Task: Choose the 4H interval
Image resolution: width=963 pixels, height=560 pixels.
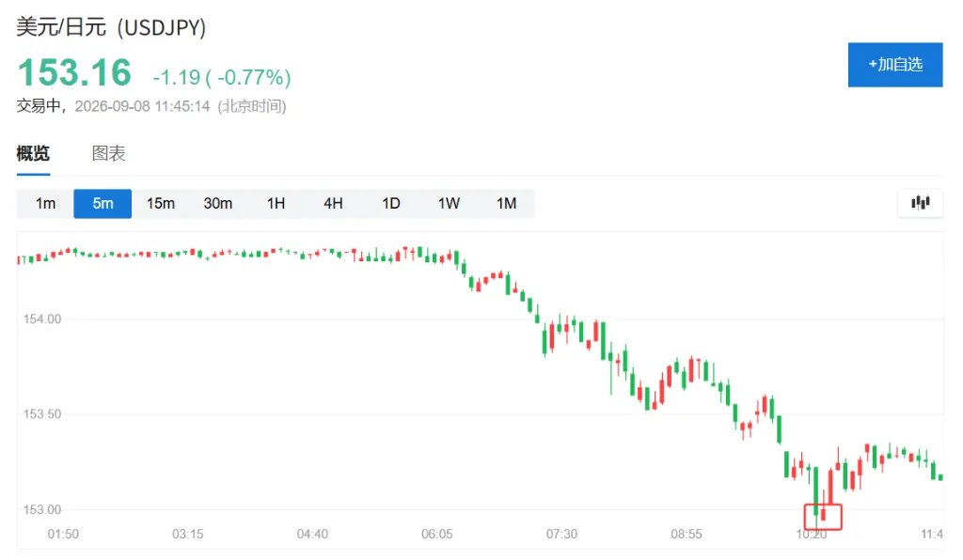Action: click(334, 204)
